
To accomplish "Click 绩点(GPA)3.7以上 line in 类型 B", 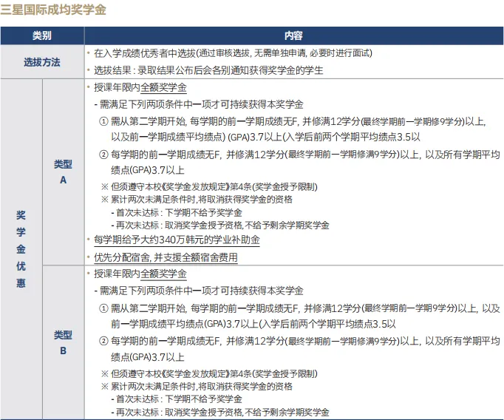I will click(x=148, y=357).
